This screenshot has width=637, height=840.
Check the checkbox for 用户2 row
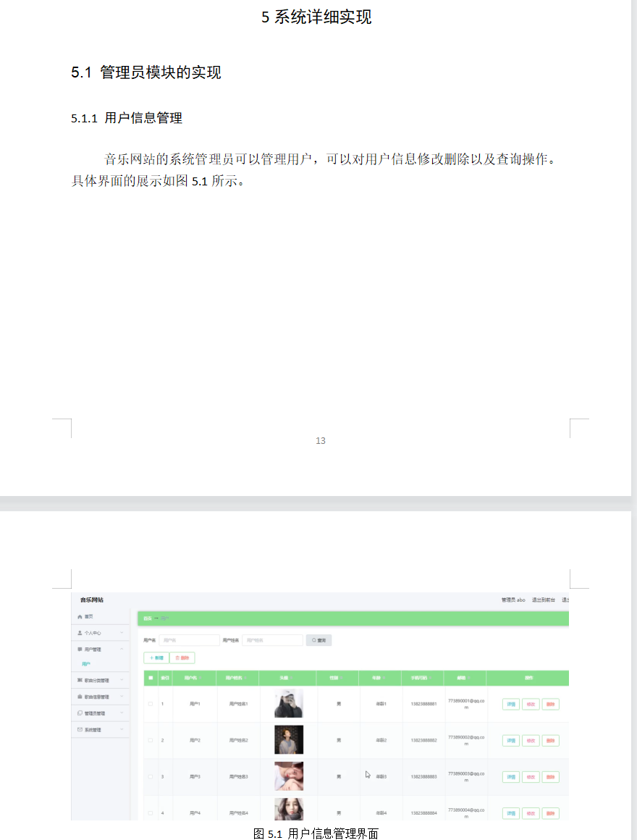(151, 739)
